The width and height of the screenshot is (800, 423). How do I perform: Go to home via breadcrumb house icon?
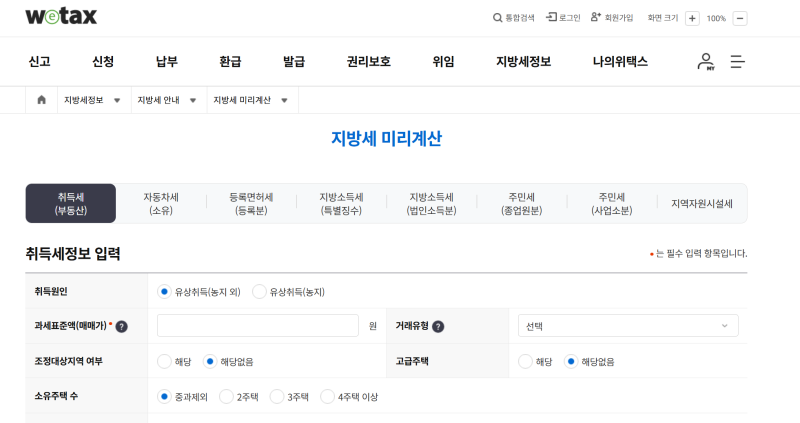pyautogui.click(x=41, y=99)
